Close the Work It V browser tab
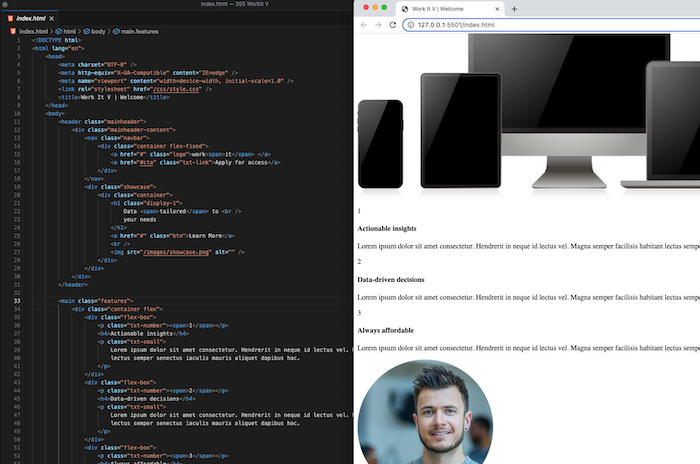Viewport: 700px width, 464px height. pyautogui.click(x=497, y=9)
